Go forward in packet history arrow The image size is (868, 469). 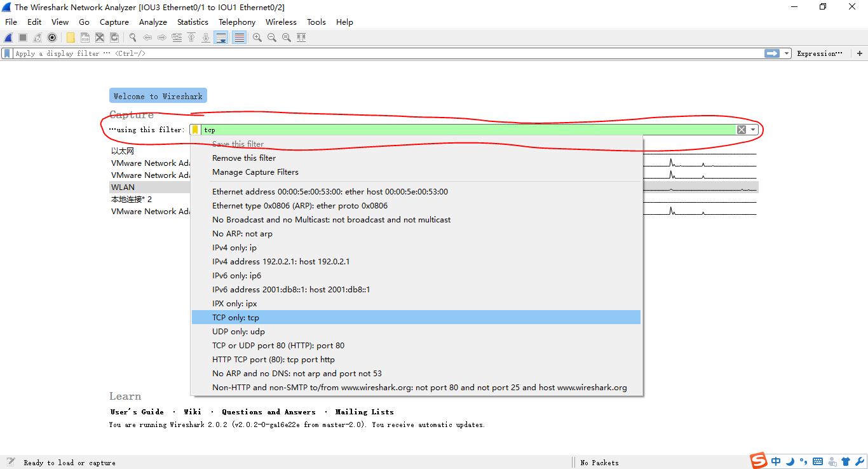[162, 37]
